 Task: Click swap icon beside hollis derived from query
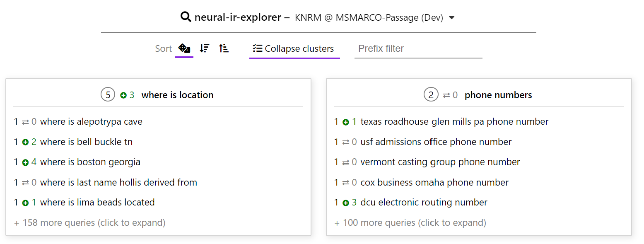point(25,183)
